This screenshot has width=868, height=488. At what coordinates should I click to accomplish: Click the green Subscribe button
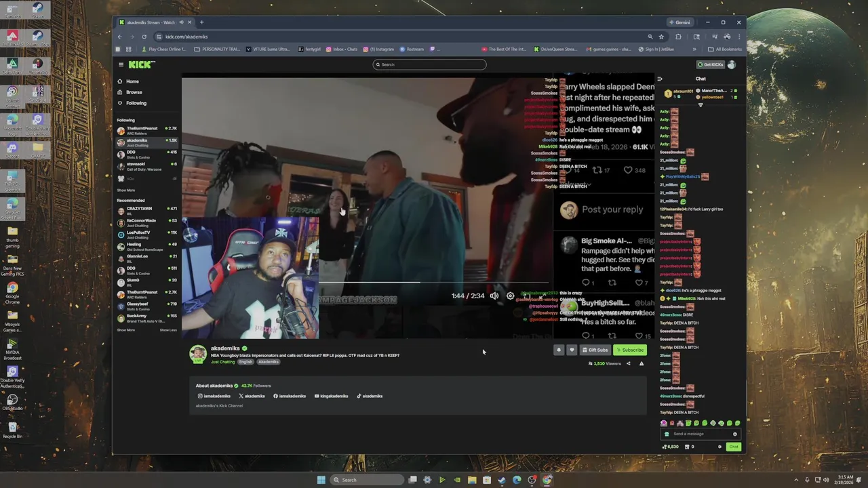(x=630, y=350)
